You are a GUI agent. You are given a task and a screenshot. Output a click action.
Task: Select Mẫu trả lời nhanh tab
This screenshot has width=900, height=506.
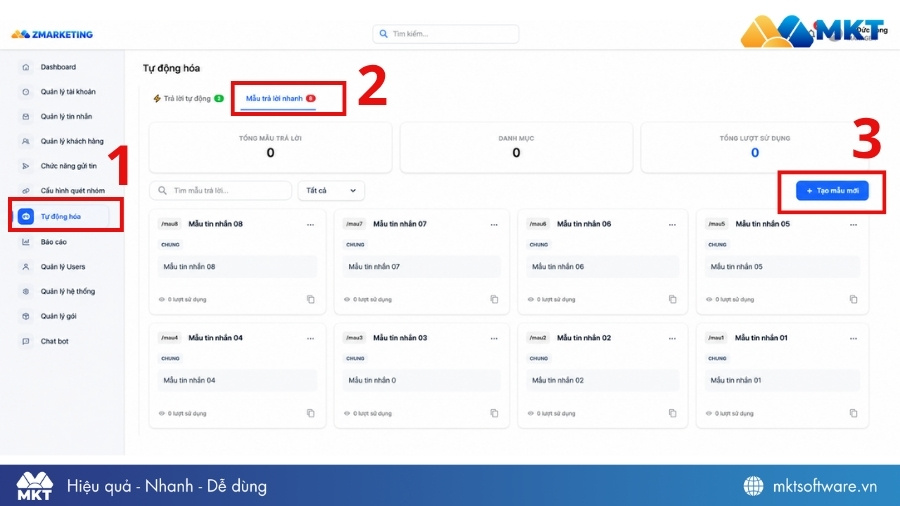[x=280, y=99]
